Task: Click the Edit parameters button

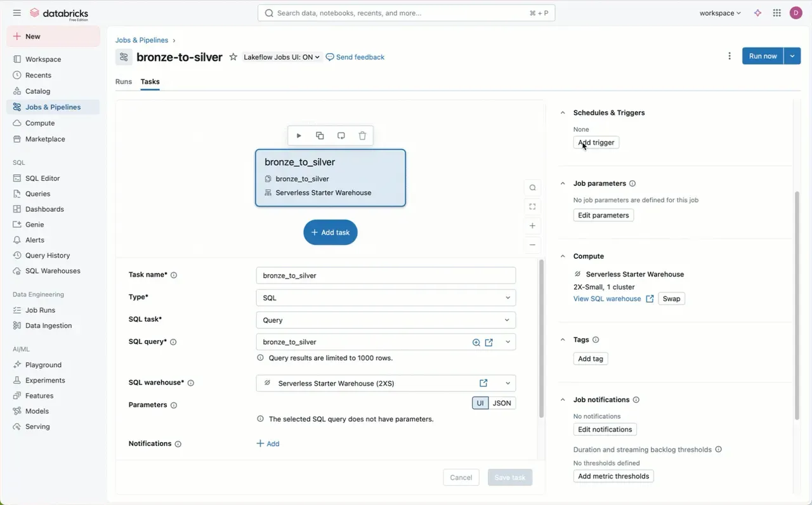Action: 603,215
